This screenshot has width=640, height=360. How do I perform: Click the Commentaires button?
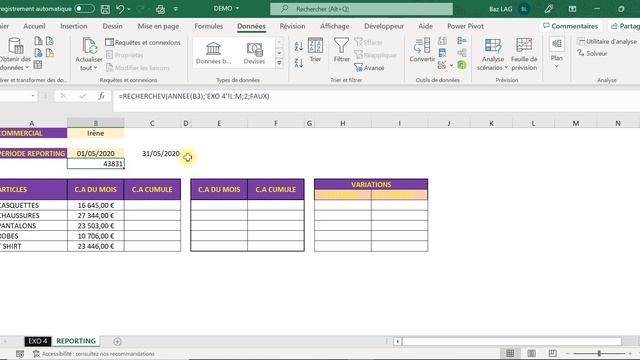570,26
